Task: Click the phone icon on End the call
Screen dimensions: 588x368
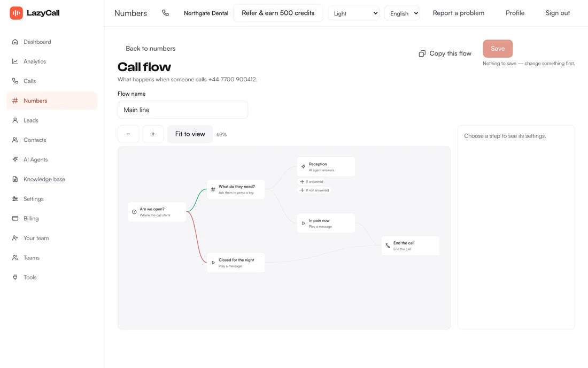Action: coord(388,246)
